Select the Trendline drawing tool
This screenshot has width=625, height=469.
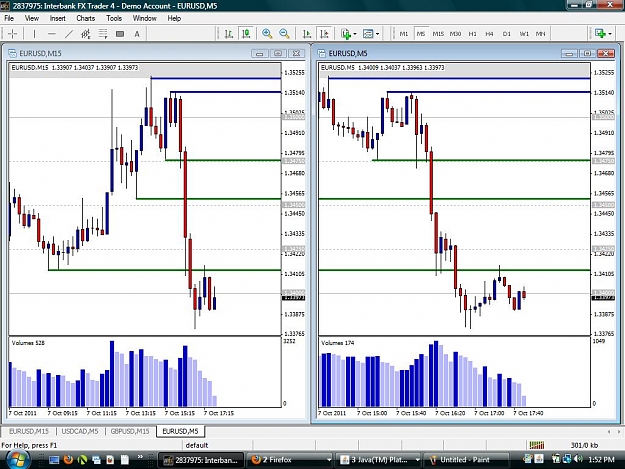pyautogui.click(x=69, y=34)
